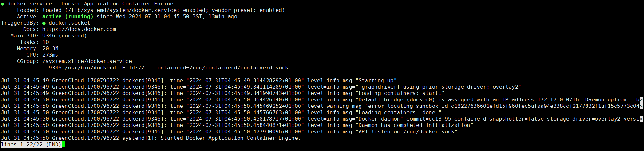Click the green cursor block after (END)
This screenshot has width=644, height=151.
click(x=63, y=145)
